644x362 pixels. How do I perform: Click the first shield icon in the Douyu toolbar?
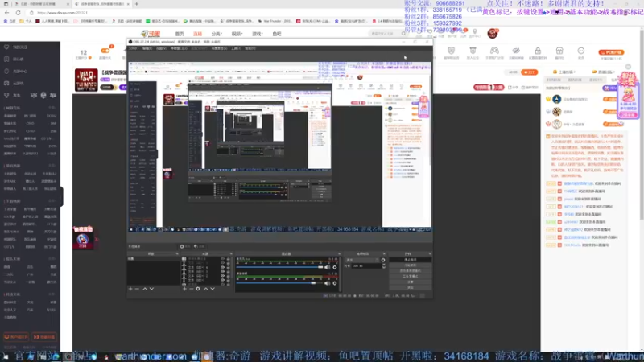pos(451,51)
